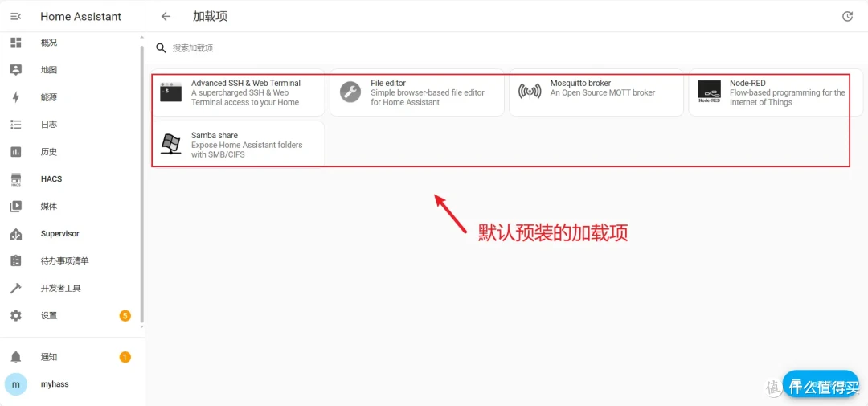Click the myhass user avatar
Image resolution: width=868 pixels, height=406 pixels.
click(16, 383)
